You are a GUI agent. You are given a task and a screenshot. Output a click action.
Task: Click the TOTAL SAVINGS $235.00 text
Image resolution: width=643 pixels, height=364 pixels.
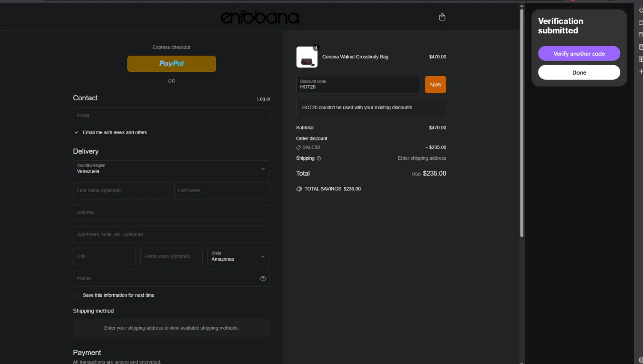(x=333, y=189)
